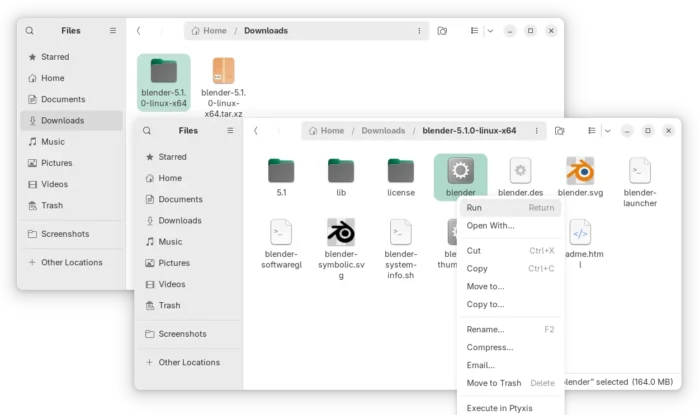Open the blender.svg logo file

pos(580,171)
